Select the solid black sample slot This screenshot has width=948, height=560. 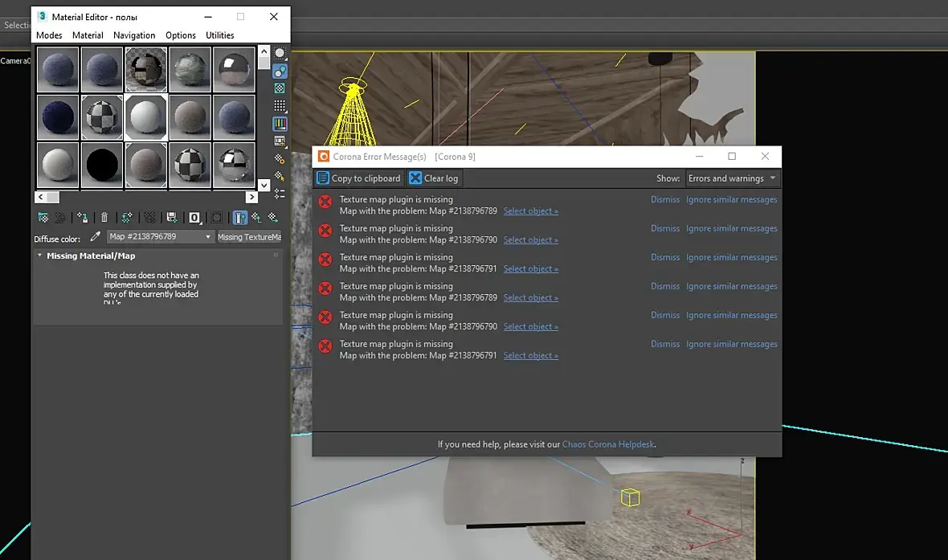(x=101, y=165)
